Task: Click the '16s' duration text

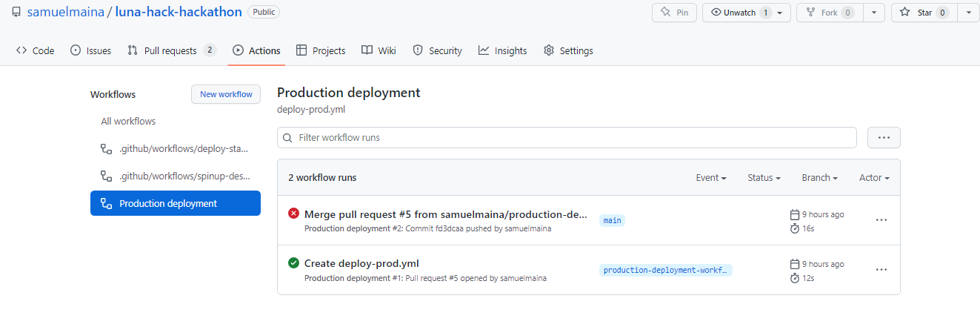Action: point(808,228)
